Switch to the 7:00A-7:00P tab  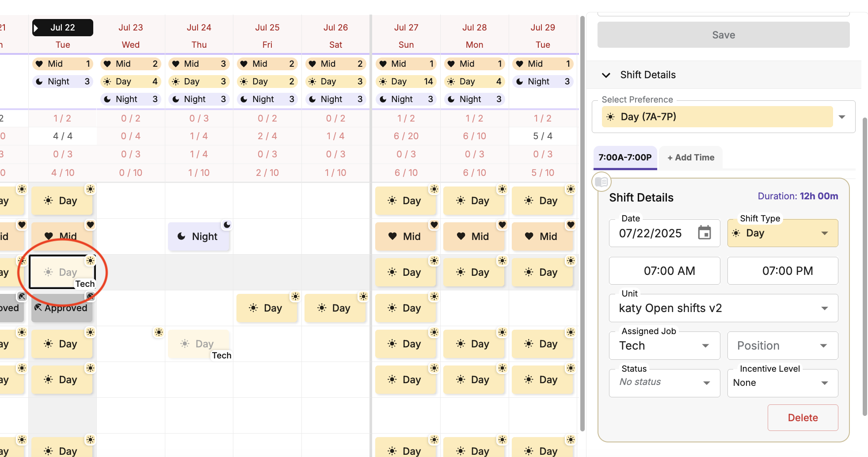pyautogui.click(x=625, y=157)
